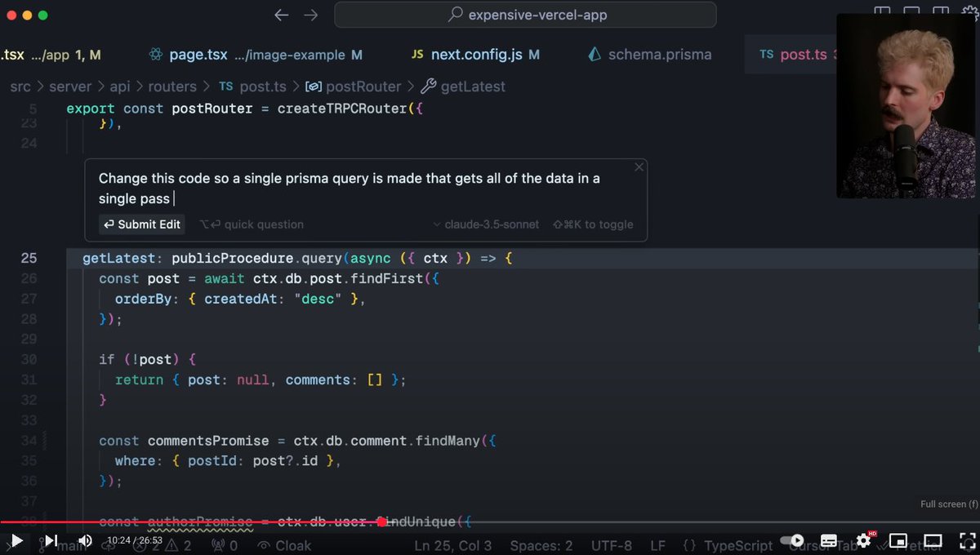Click 'Cloak' in the status bar
This screenshot has width=980, height=555.
pos(283,545)
